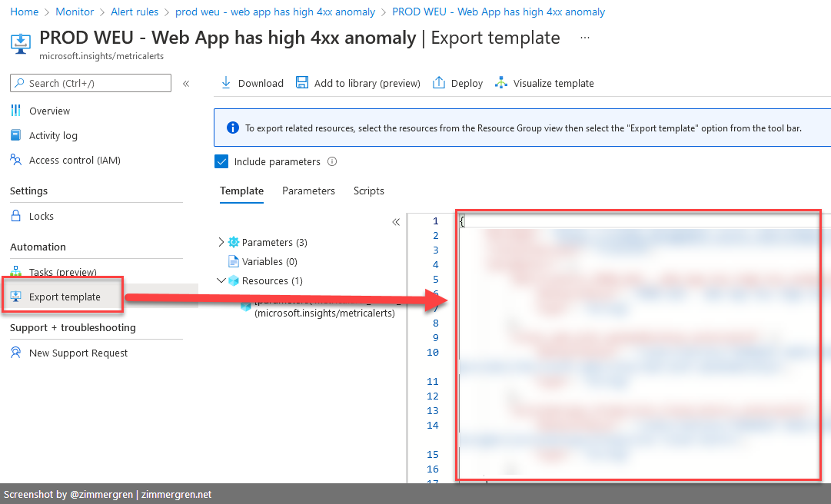The height and width of the screenshot is (504, 831).
Task: Click the Download button label
Action: pyautogui.click(x=261, y=83)
